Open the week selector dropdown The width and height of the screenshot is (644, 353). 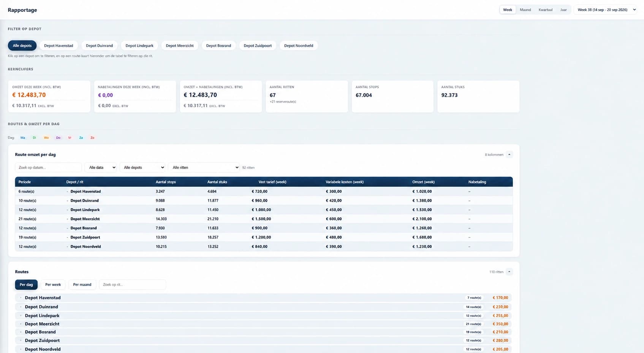(606, 10)
